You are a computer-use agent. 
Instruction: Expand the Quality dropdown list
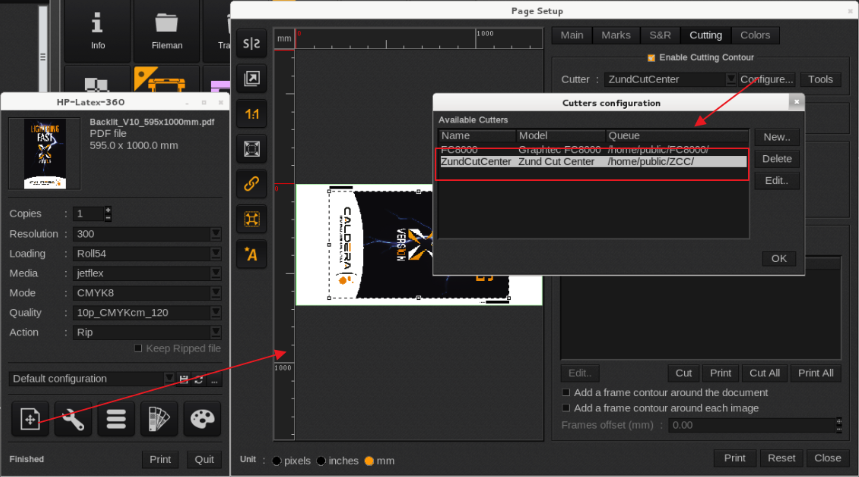215,312
